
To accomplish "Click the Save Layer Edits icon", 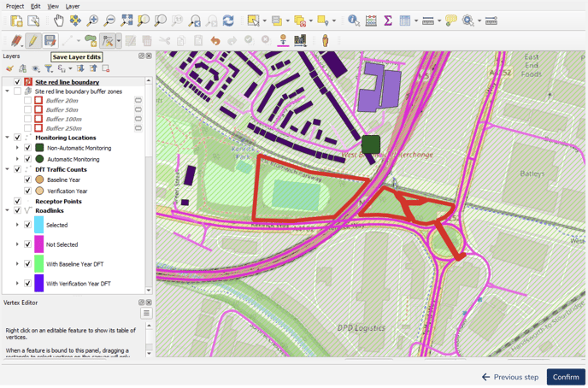I will click(x=50, y=40).
